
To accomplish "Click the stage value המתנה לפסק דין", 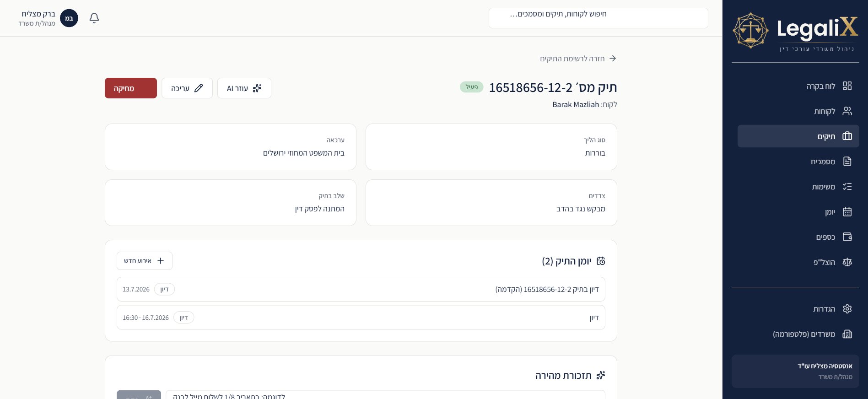I will tap(320, 209).
